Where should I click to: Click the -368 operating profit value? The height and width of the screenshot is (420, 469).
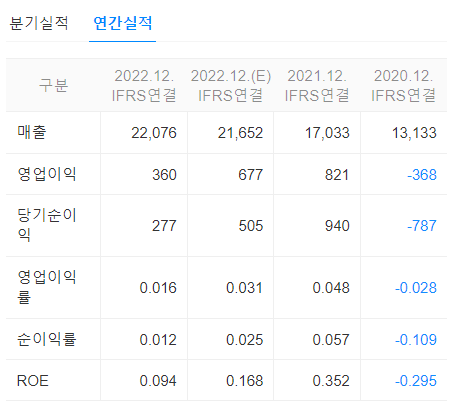[422, 175]
